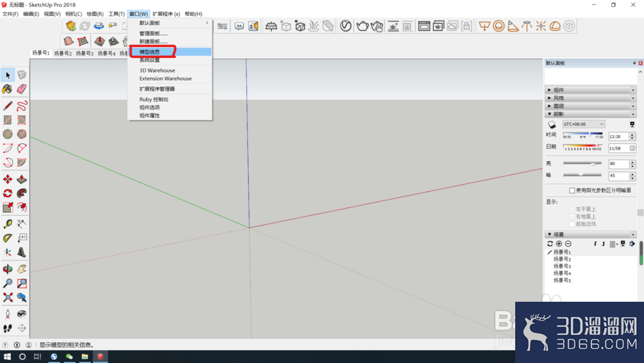The height and width of the screenshot is (363, 644).
Task: Pick the Paint Bucket tool
Action: [7, 89]
